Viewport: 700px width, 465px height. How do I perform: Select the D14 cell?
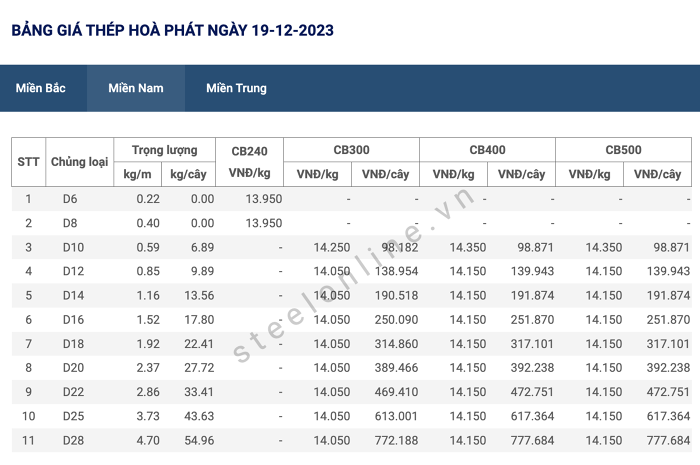point(73,295)
